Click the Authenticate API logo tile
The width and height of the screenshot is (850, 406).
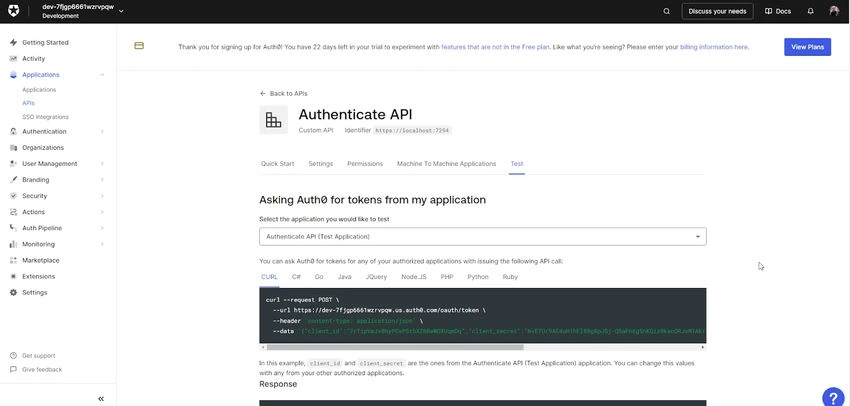tap(273, 120)
